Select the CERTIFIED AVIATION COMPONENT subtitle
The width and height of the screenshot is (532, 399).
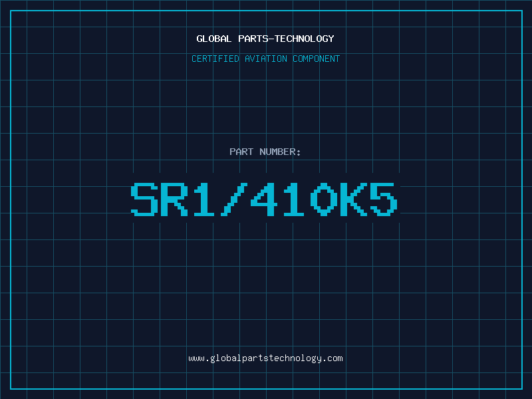(x=265, y=59)
